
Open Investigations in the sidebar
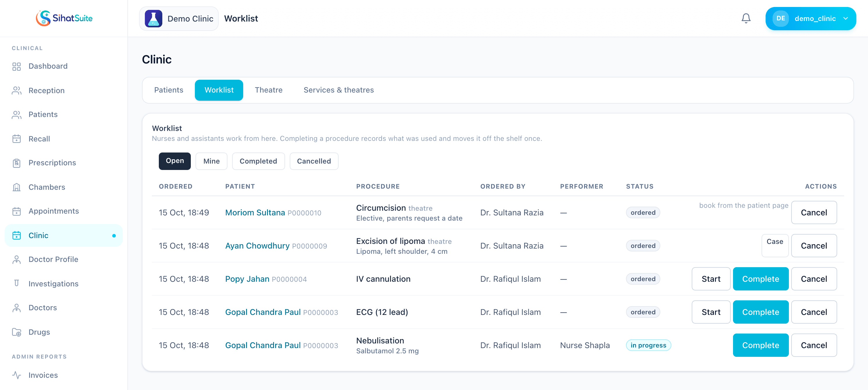tap(64, 283)
